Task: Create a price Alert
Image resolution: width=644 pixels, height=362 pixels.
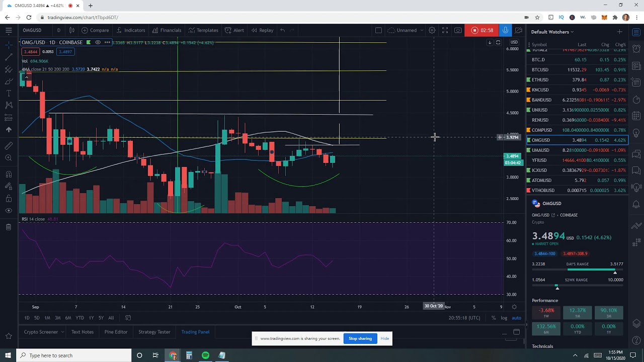Action: pyautogui.click(x=234, y=30)
